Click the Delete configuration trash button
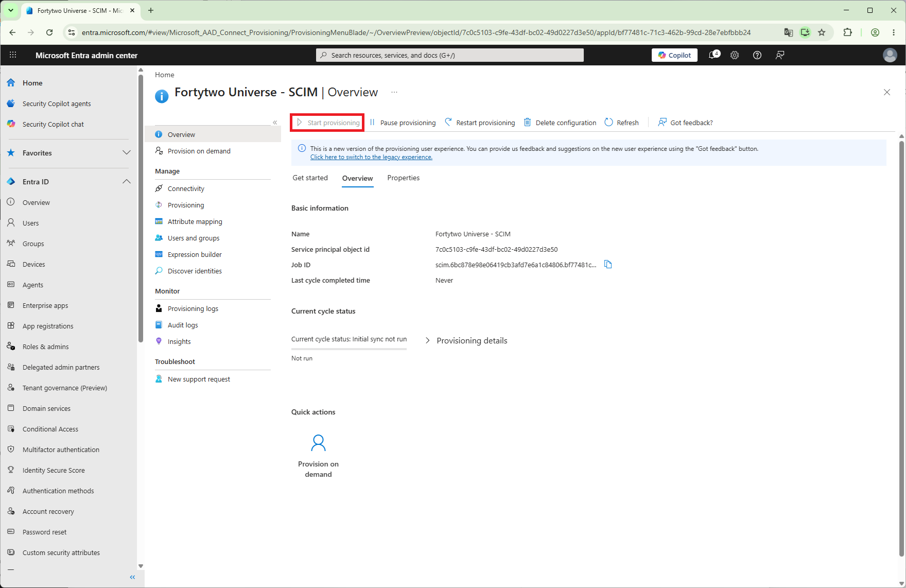Screen dimensions: 906x588 pyautogui.click(x=560, y=123)
